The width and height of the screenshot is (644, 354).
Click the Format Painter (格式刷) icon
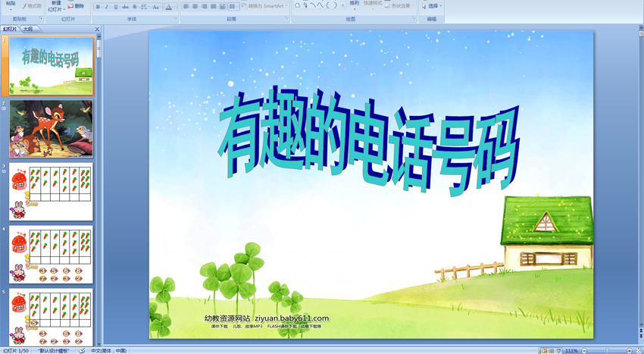32,6
